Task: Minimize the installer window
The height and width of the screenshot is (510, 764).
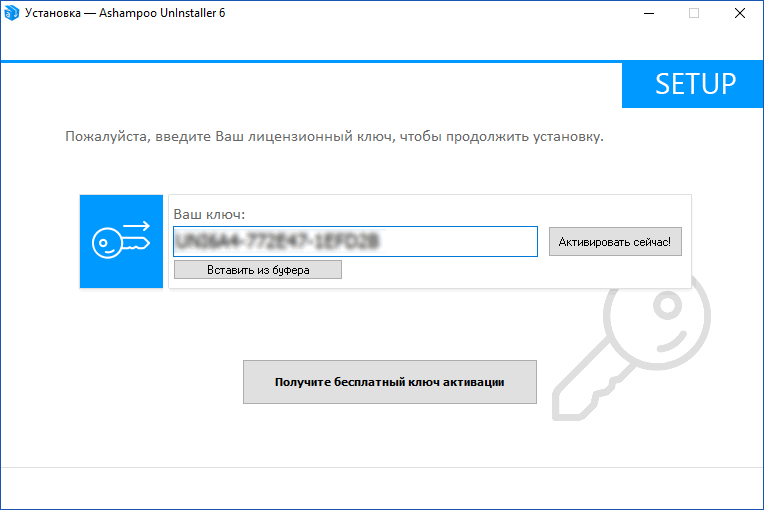Action: point(649,13)
